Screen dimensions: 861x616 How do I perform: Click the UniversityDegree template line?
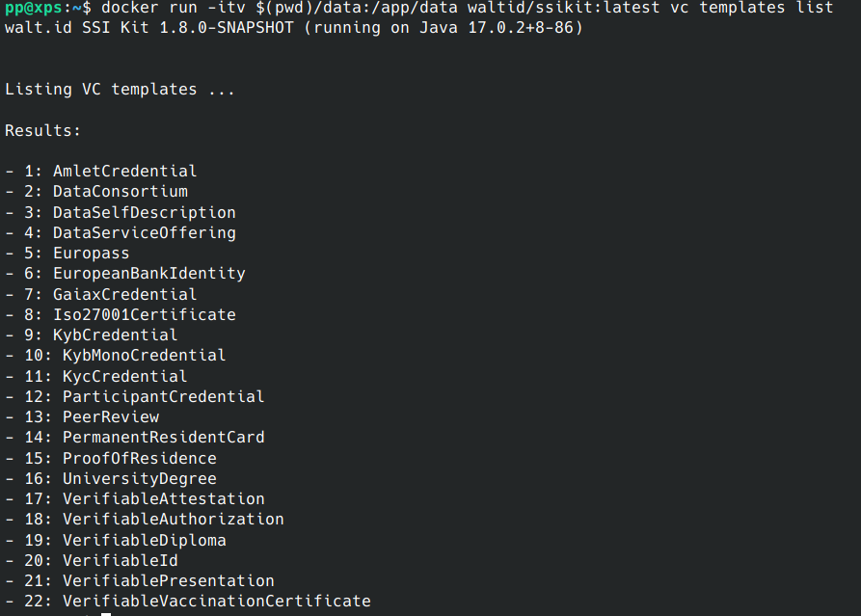140,479
